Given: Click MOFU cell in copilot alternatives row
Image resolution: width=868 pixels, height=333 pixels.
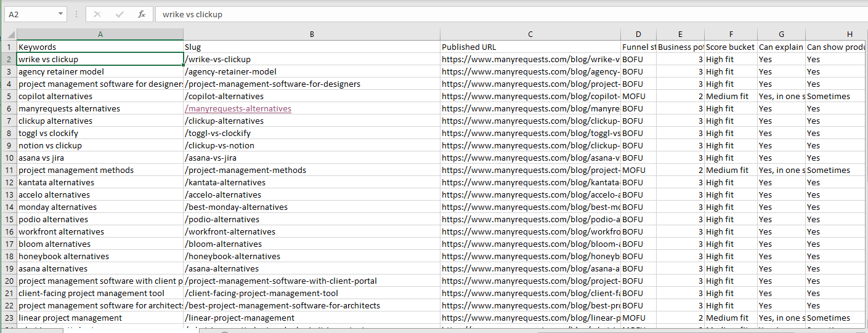Looking at the screenshot, I should (x=638, y=96).
